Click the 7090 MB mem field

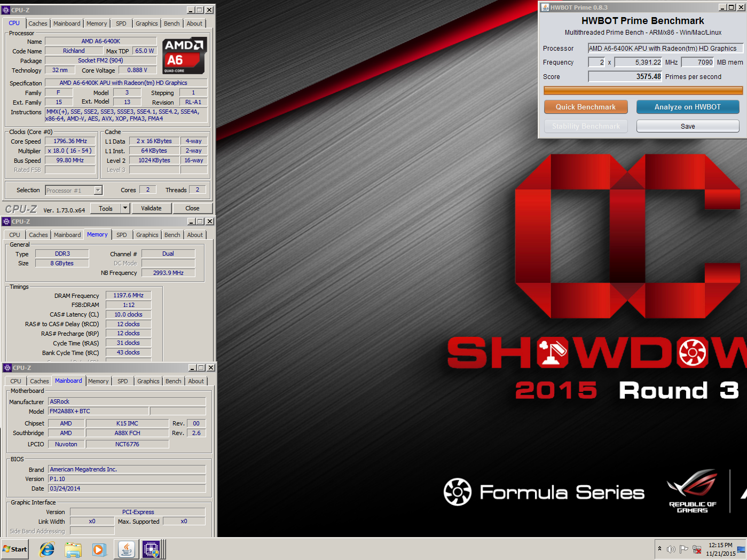[697, 62]
